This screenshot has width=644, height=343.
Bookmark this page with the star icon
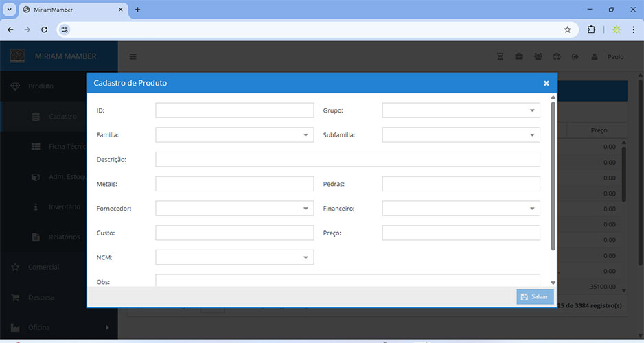coord(567,29)
